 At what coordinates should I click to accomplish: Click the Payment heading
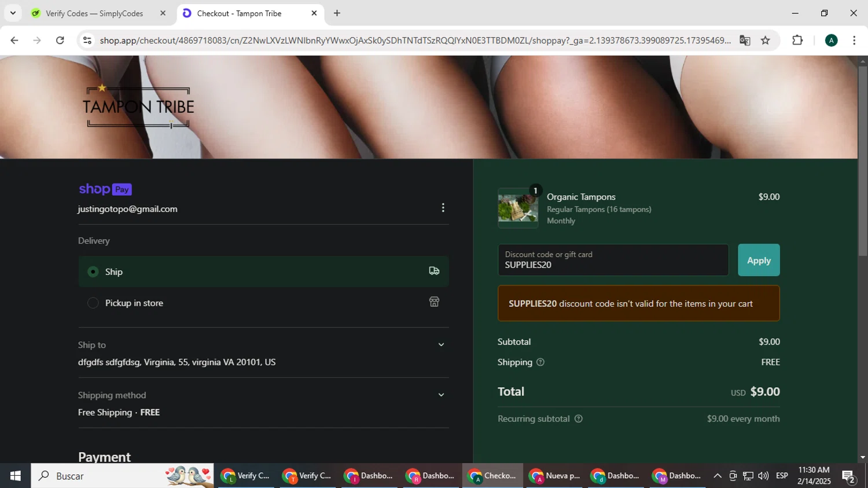point(104,457)
